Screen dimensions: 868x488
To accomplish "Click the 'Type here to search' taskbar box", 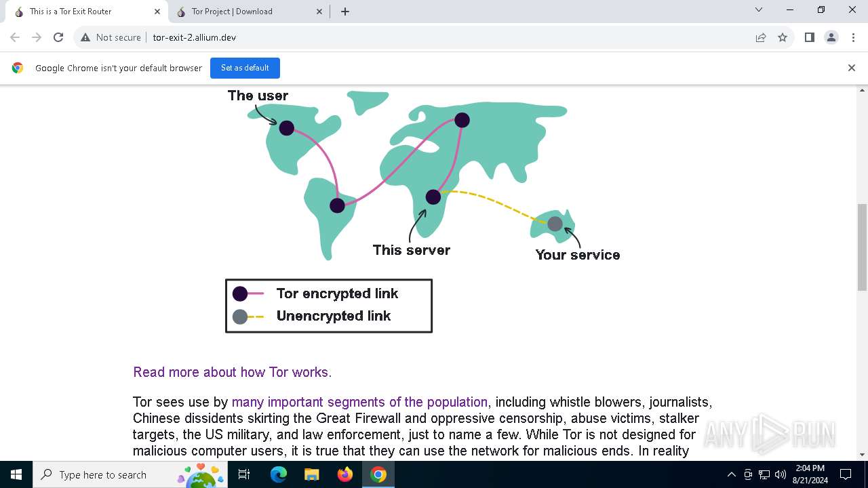I will pyautogui.click(x=131, y=474).
